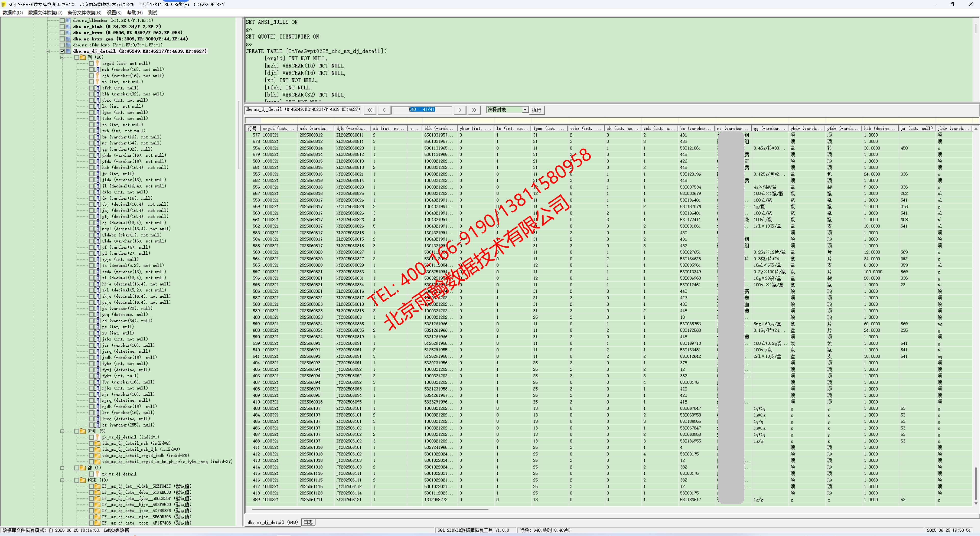The height and width of the screenshot is (536, 980).
Task: Click the key icon beside orgid column
Action: [x=97, y=64]
